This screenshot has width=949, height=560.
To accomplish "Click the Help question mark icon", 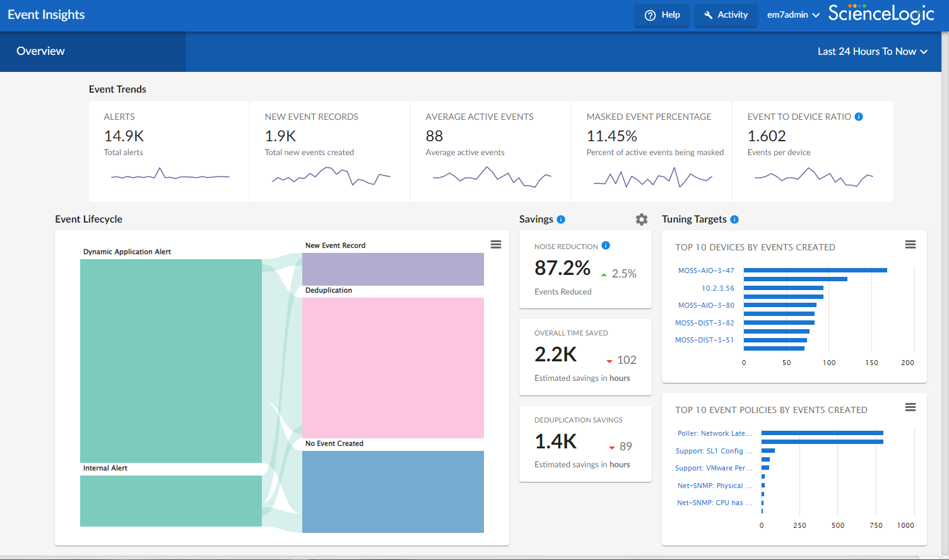I will click(649, 15).
